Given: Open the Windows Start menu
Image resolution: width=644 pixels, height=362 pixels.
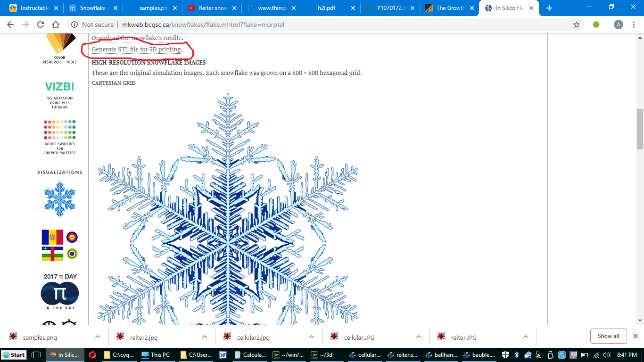Looking at the screenshot, I should (x=14, y=355).
